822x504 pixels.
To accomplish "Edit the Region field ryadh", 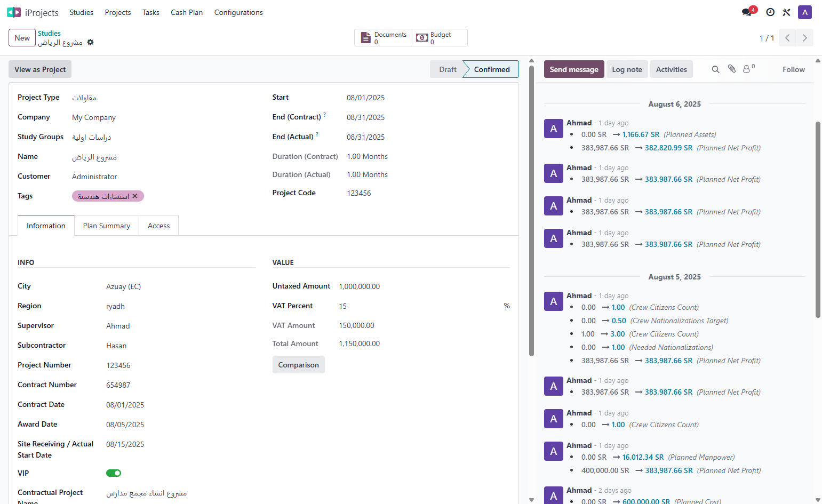I will pyautogui.click(x=180, y=306).
